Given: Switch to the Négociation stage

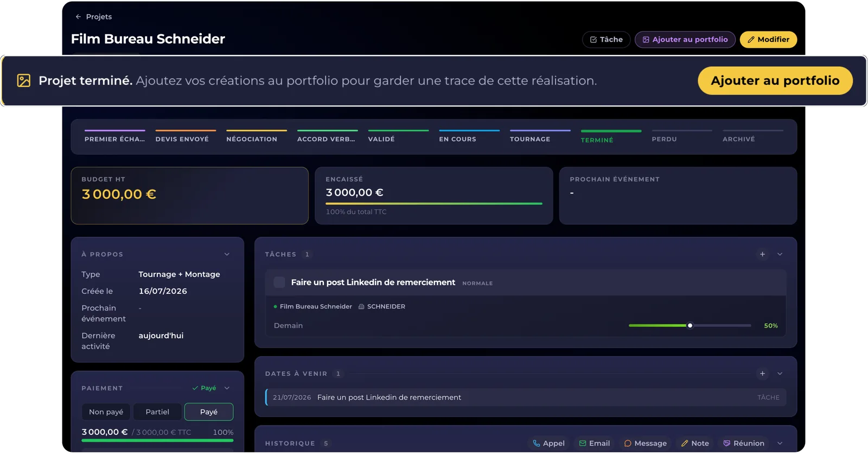Looking at the screenshot, I should coord(257,136).
